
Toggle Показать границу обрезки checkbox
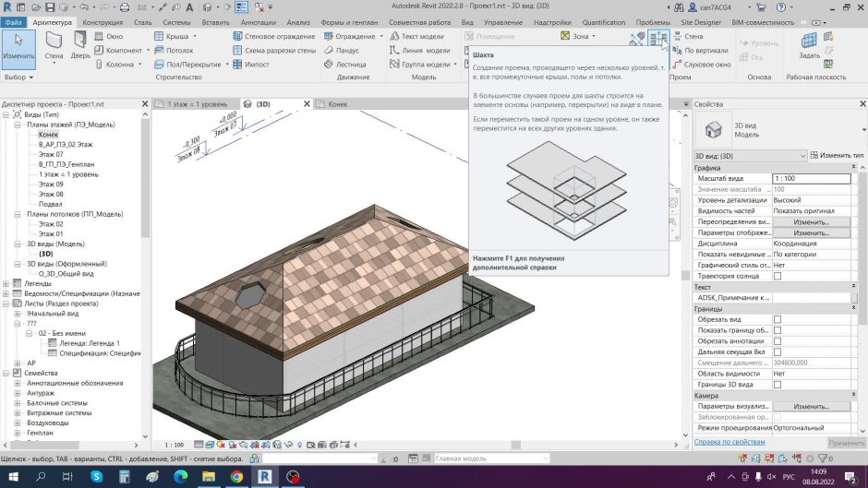(778, 330)
